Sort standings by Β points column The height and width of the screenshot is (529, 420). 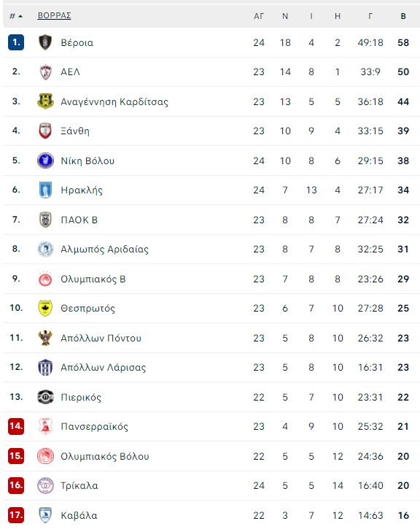point(403,16)
